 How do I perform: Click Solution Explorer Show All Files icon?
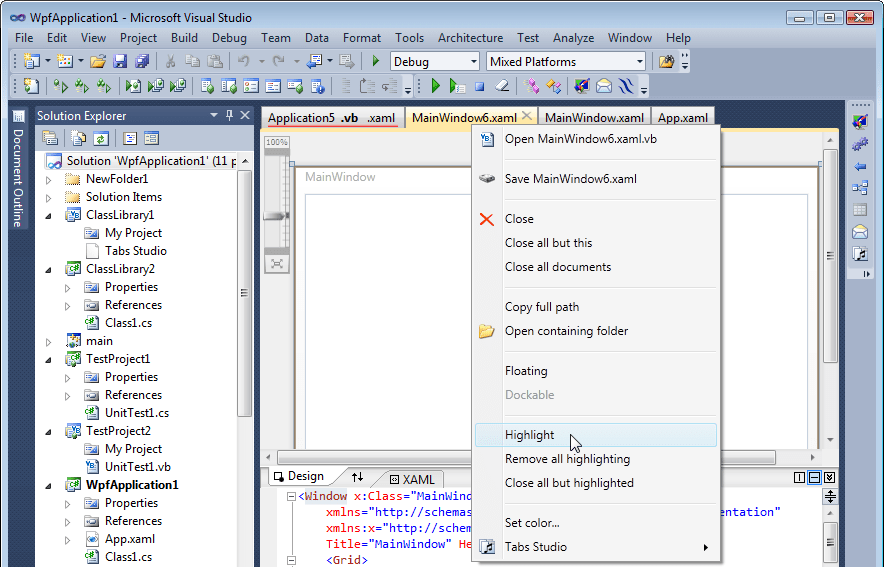pos(78,138)
